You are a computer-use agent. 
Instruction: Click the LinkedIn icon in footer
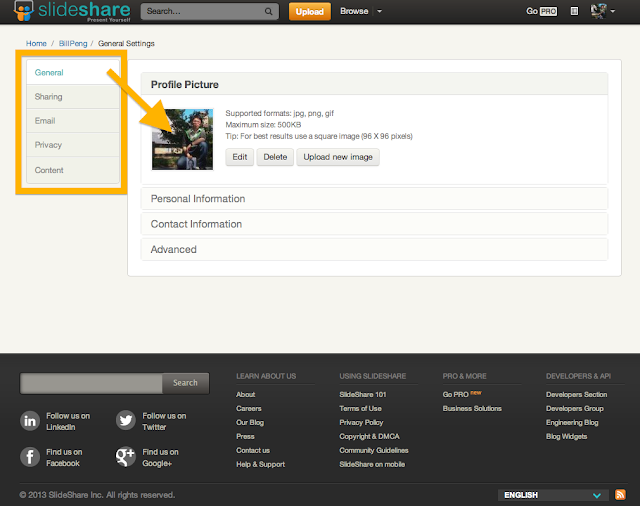point(30,421)
